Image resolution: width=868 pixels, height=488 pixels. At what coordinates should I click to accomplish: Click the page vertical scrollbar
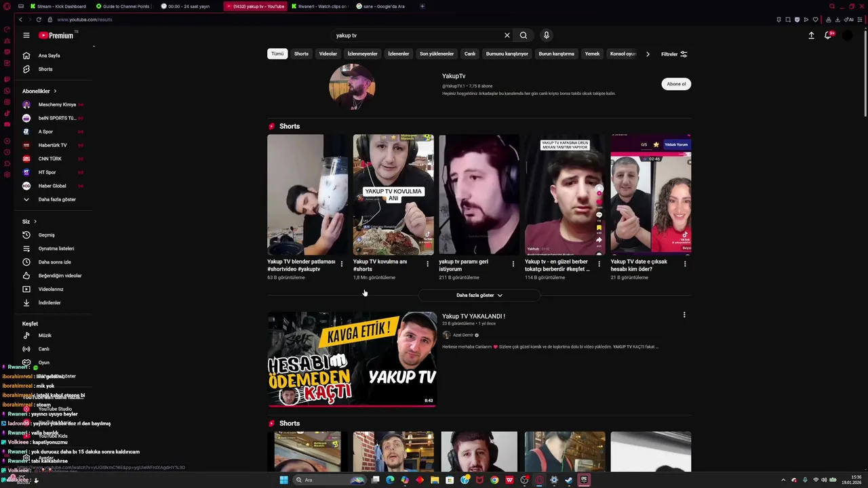(865, 75)
